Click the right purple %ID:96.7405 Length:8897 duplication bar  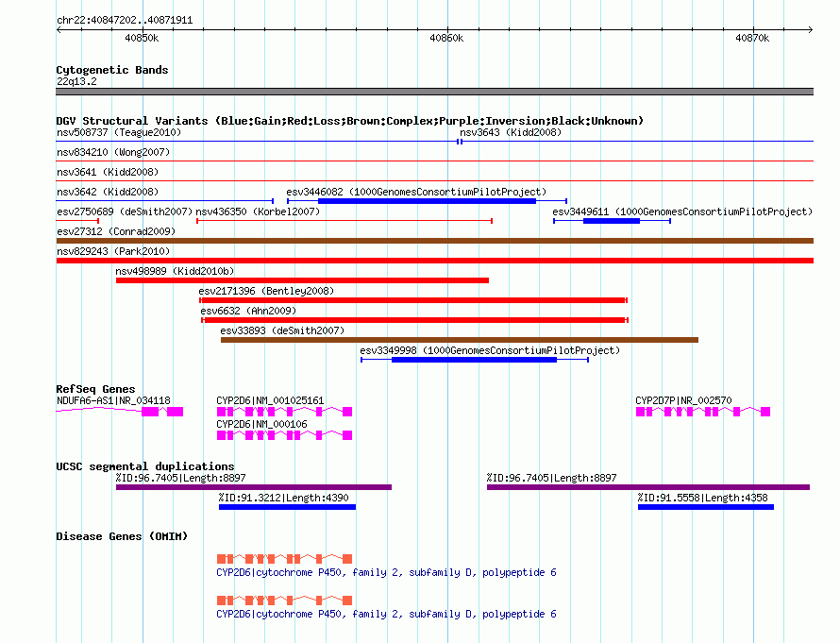648,487
